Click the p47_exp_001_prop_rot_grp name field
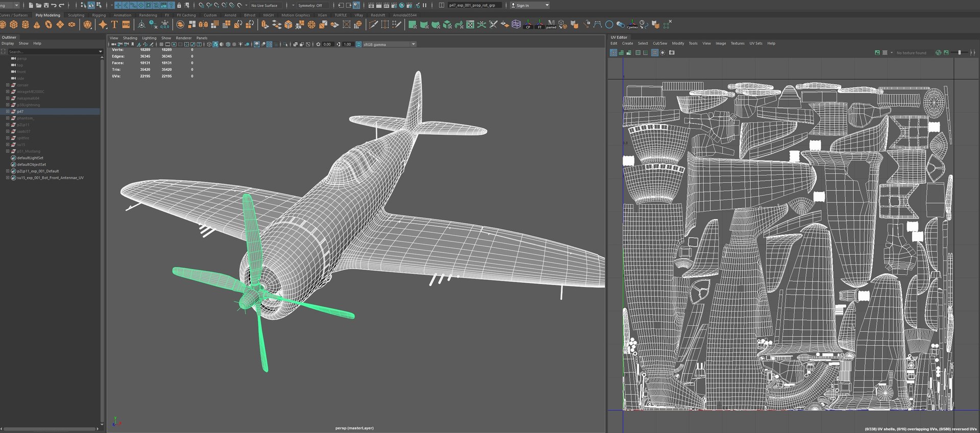This screenshot has width=980, height=433. coord(474,5)
